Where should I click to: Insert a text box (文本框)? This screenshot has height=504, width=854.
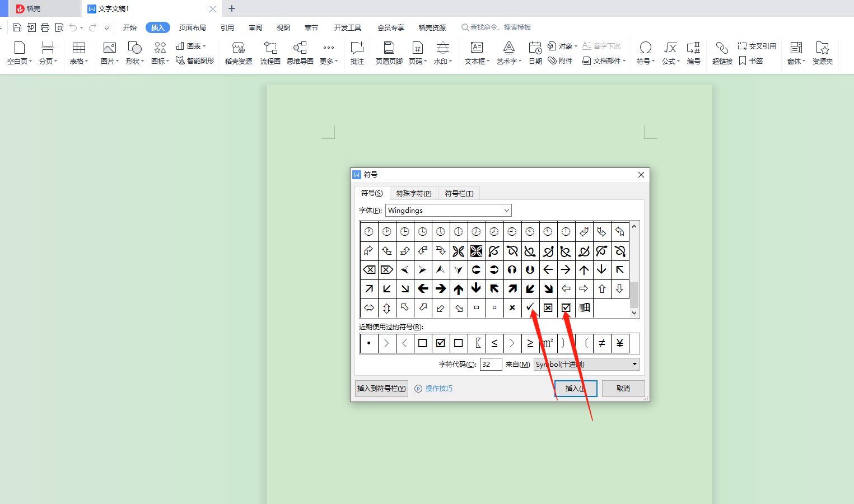(x=477, y=53)
